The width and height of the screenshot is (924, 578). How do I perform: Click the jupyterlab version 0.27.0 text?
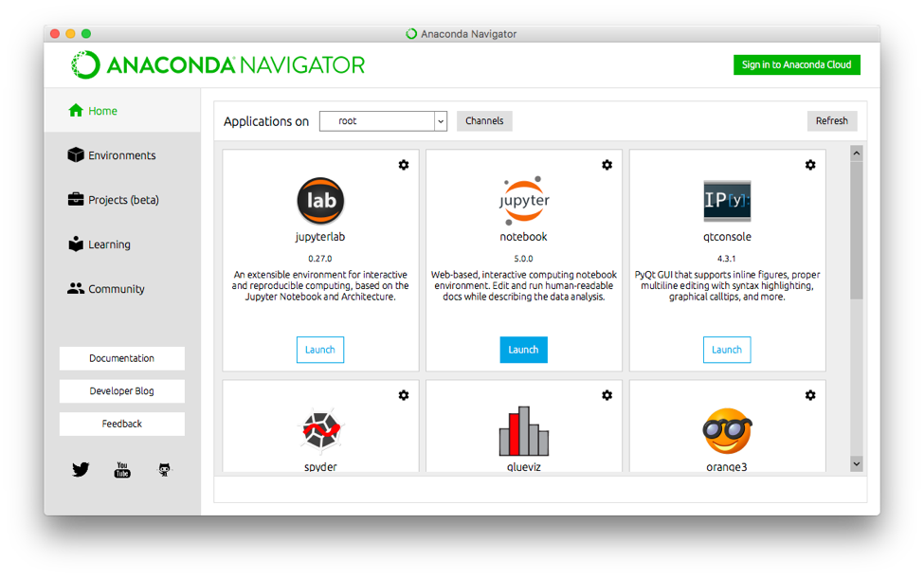coord(320,259)
